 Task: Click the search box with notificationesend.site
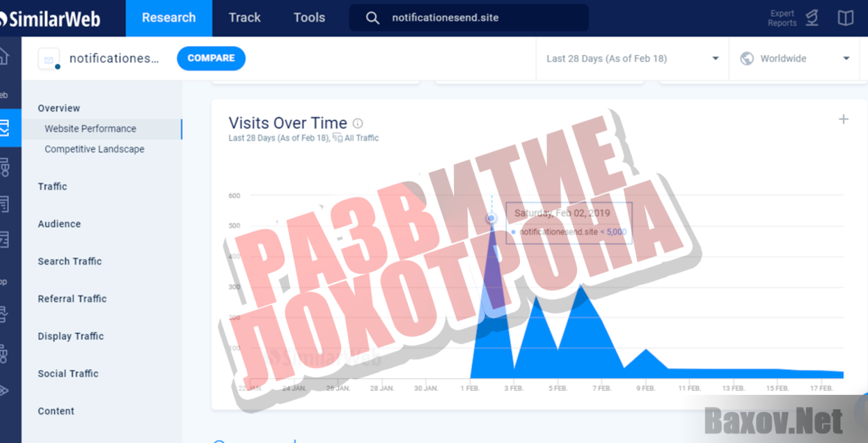pyautogui.click(x=468, y=18)
